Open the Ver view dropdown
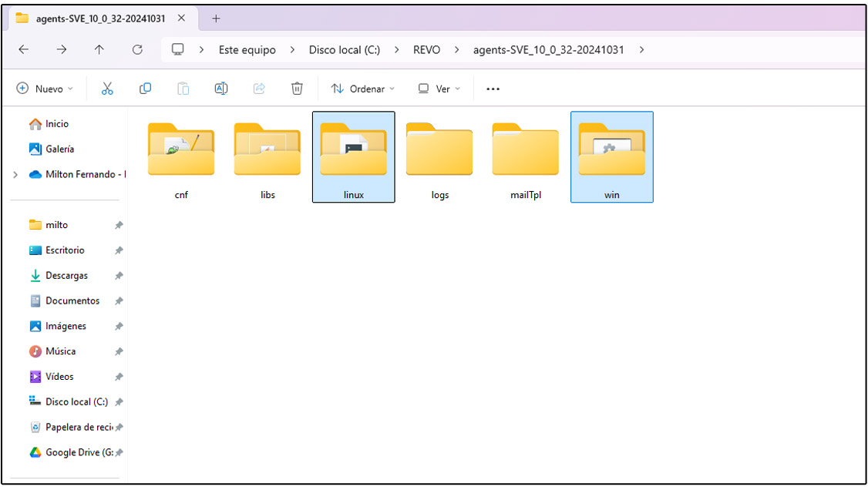Viewport: 868px width, 490px height. 439,89
